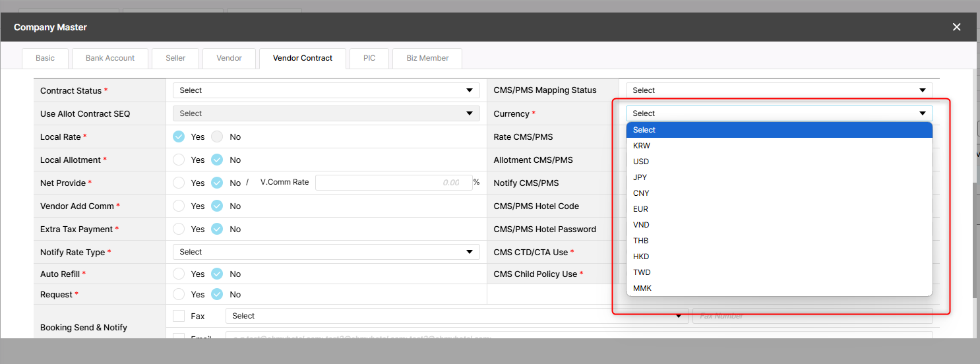The width and height of the screenshot is (980, 364).
Task: Select Yes for Net Provide
Action: click(x=179, y=183)
